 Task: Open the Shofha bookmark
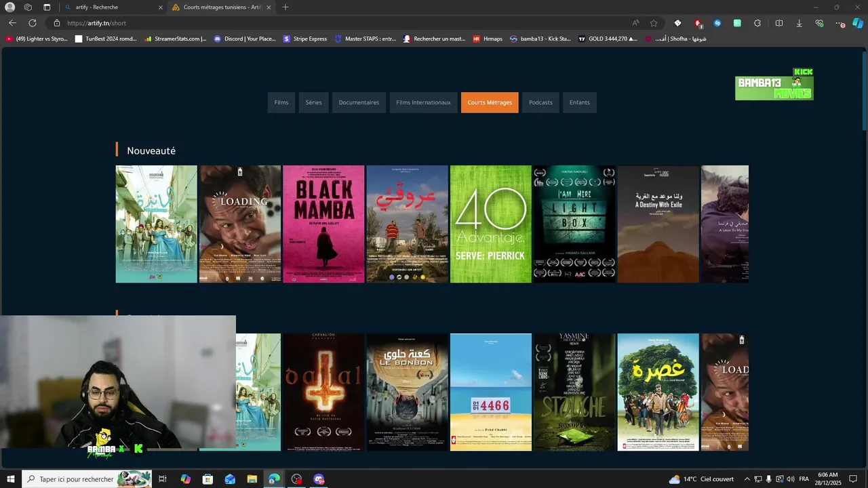pyautogui.click(x=676, y=39)
